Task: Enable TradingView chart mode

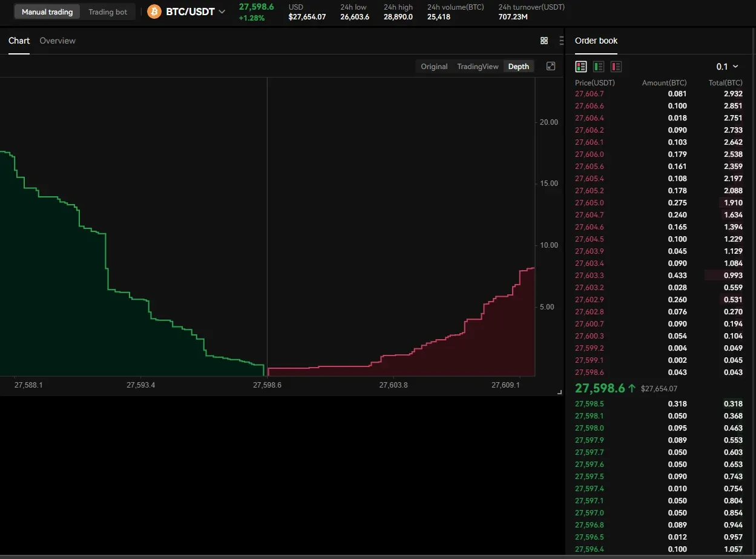Action: pyautogui.click(x=478, y=66)
